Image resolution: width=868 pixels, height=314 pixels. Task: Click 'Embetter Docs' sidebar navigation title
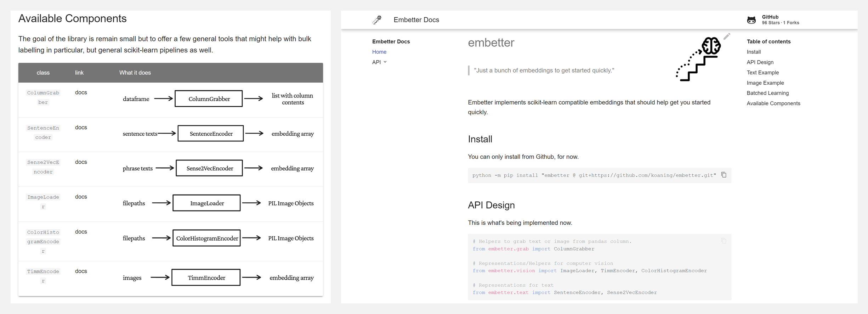(391, 41)
